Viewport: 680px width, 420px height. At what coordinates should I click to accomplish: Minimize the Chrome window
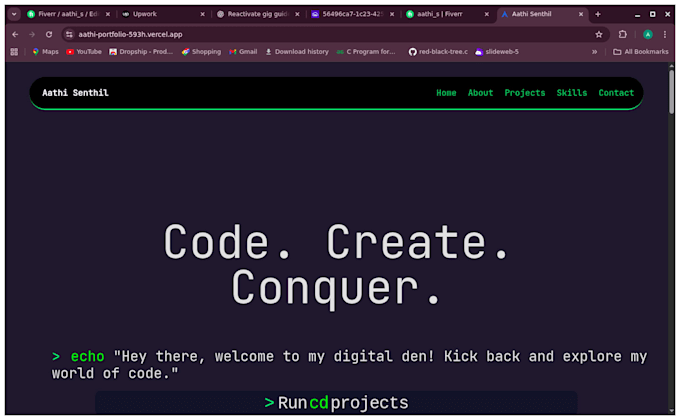point(637,14)
